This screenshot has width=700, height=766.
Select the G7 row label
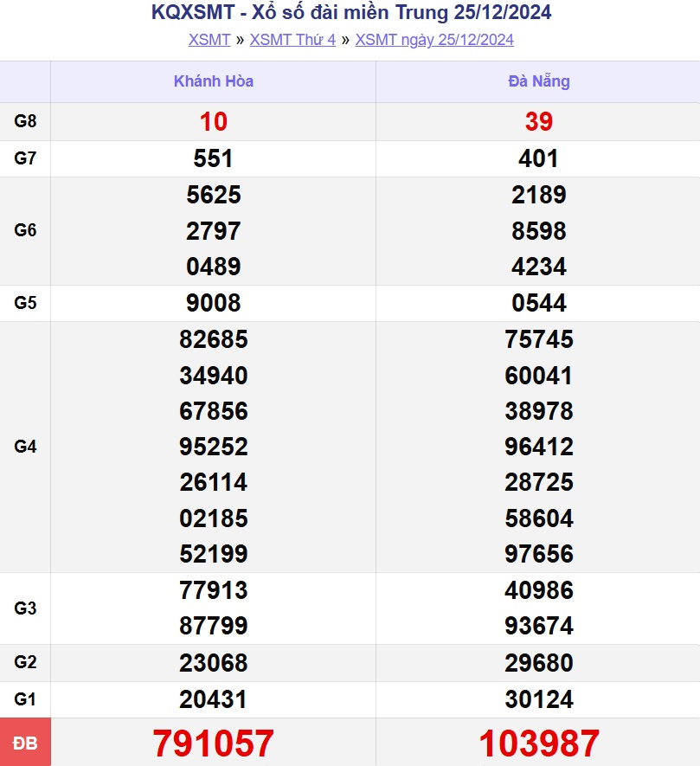click(25, 158)
